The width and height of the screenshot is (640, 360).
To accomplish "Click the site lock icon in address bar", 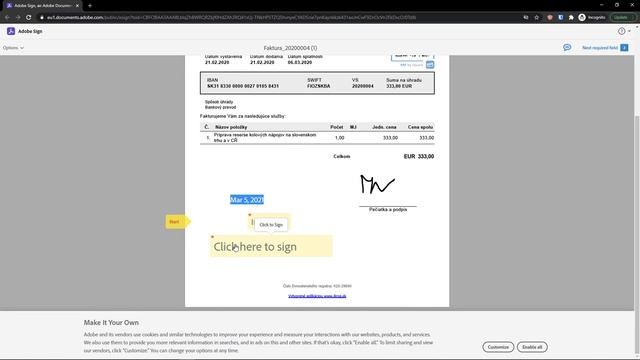I will 42,17.
